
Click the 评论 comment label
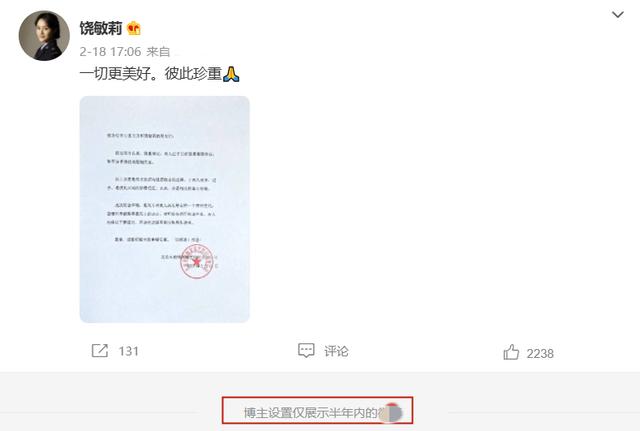[x=336, y=351]
